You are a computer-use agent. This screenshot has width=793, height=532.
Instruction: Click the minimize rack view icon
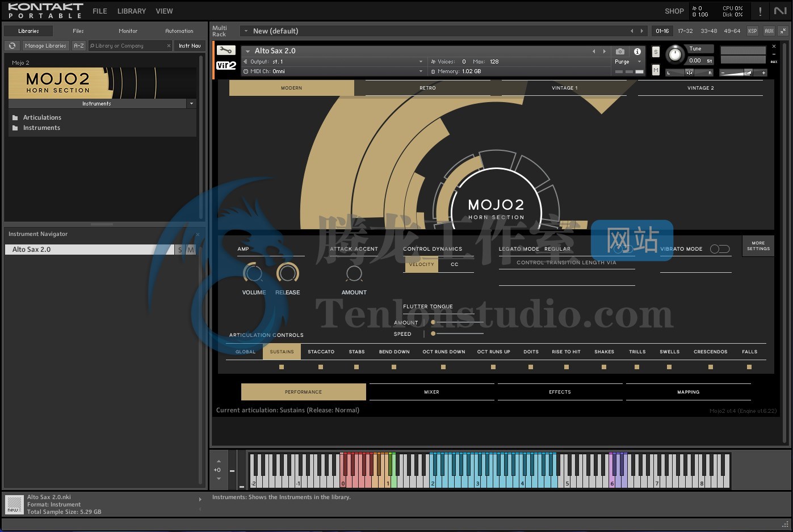coord(783,31)
